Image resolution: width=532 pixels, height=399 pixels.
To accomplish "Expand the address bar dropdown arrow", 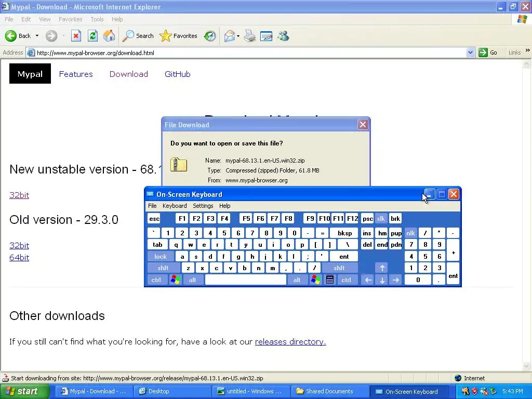I will [x=470, y=52].
